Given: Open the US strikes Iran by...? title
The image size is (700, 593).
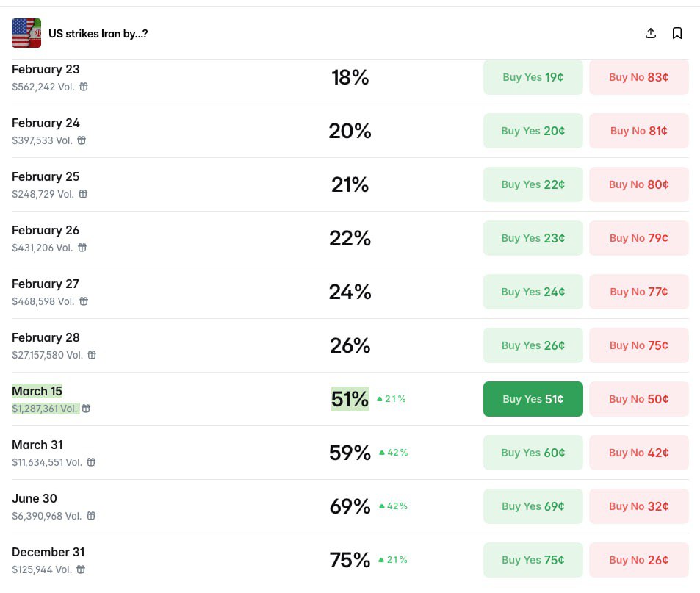Looking at the screenshot, I should [98, 34].
